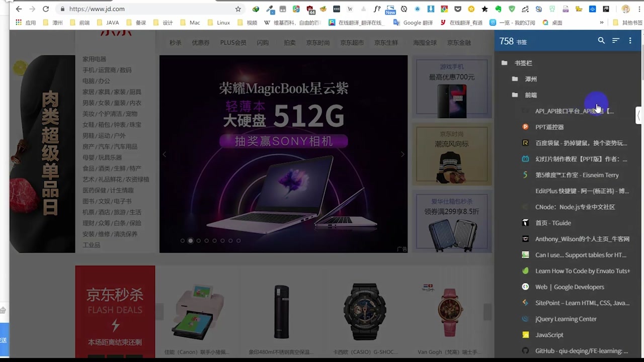Select the 京东生鲜 navigation tab
Viewport: 644px width, 362px height.
click(x=386, y=43)
